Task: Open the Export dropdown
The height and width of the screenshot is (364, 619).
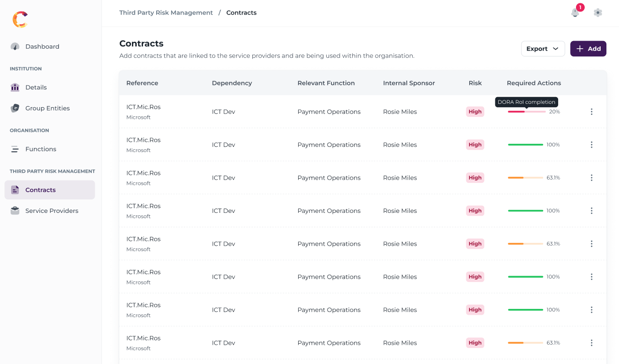Action: click(543, 49)
